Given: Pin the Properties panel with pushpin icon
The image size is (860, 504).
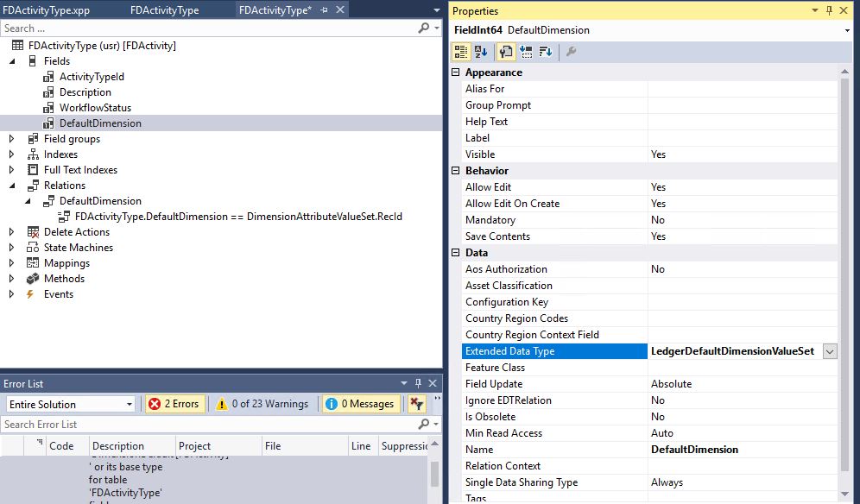Looking at the screenshot, I should [x=829, y=10].
